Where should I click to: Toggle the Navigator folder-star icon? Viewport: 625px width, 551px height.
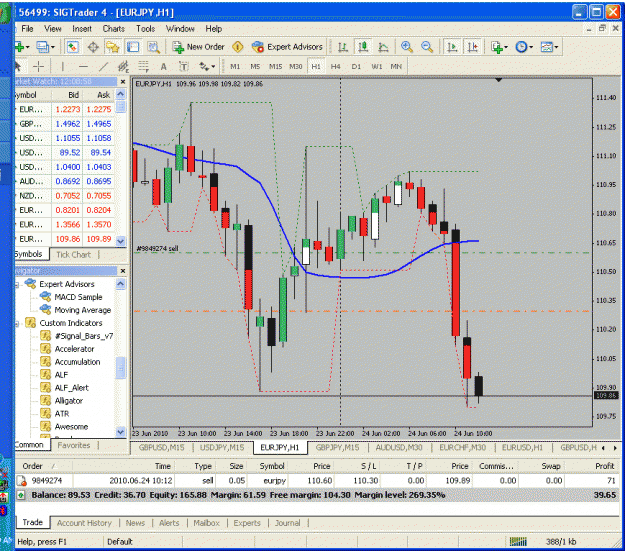click(x=112, y=47)
